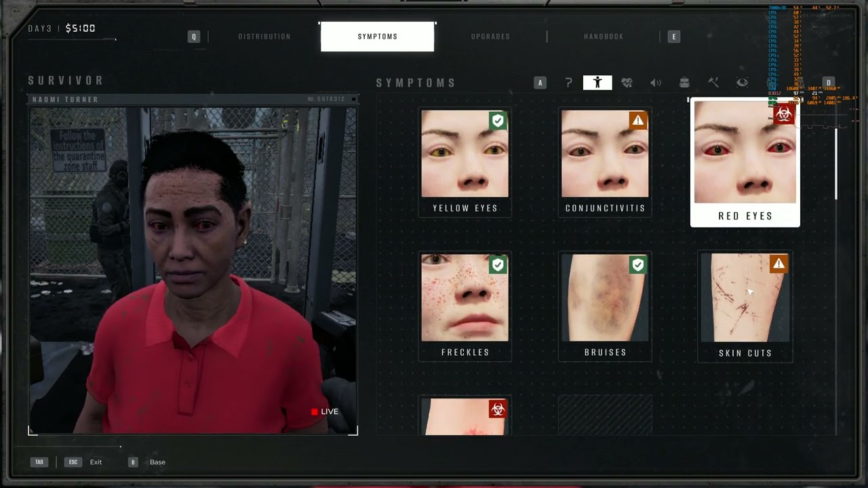This screenshot has height=488, width=868.
Task: Select the Skin Cuts symptom card
Action: pos(745,306)
